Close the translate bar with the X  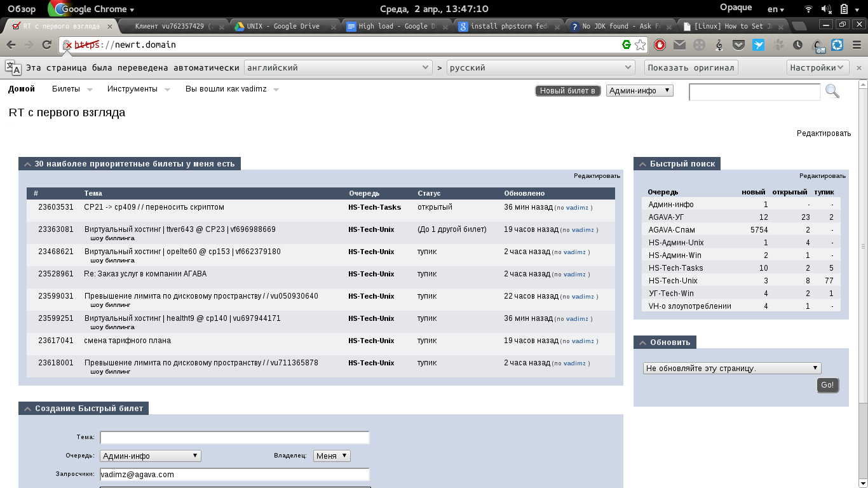tap(860, 67)
